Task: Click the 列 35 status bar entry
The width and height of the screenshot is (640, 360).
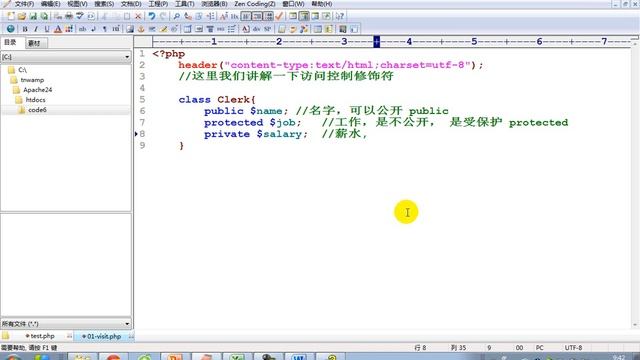Action: pyautogui.click(x=458, y=348)
